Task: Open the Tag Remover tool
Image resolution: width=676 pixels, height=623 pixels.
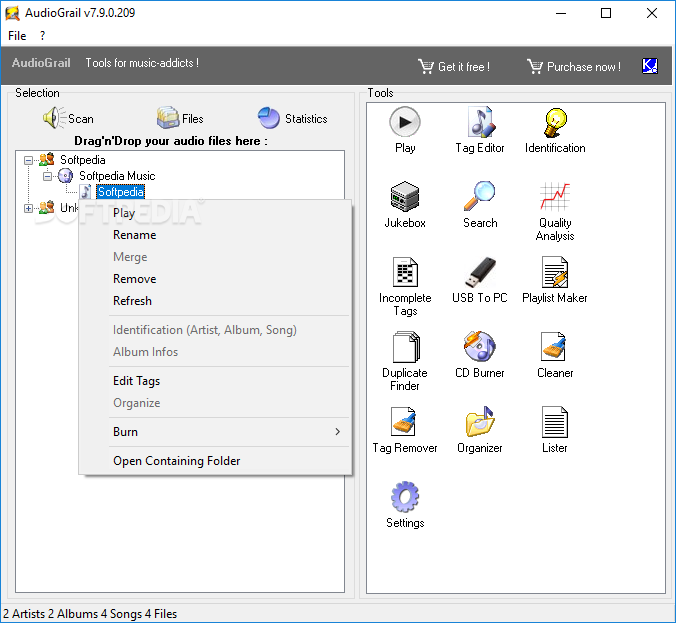Action: [404, 422]
